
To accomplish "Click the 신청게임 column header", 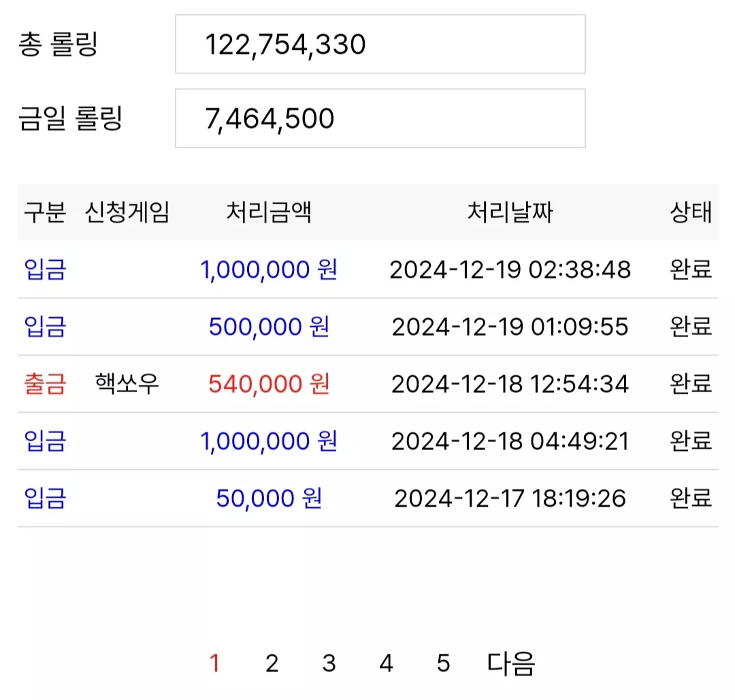I will pos(127,212).
